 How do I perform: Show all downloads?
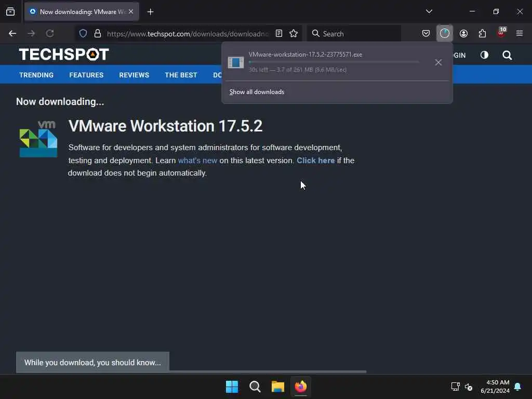pyautogui.click(x=257, y=92)
